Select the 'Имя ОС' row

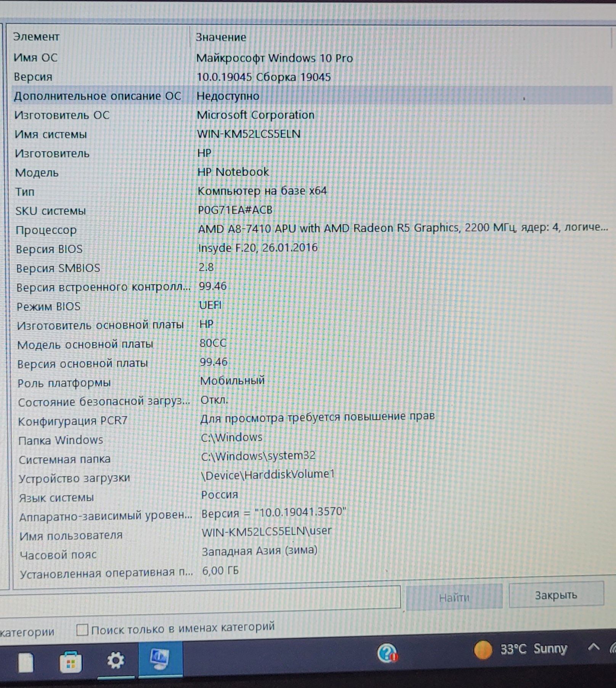tap(312, 58)
